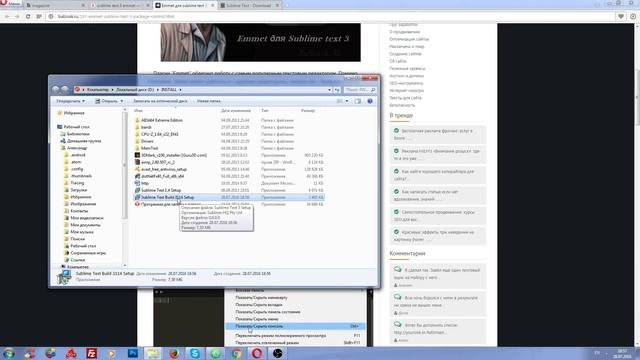Open Photoshop from the taskbar

pos(133,353)
